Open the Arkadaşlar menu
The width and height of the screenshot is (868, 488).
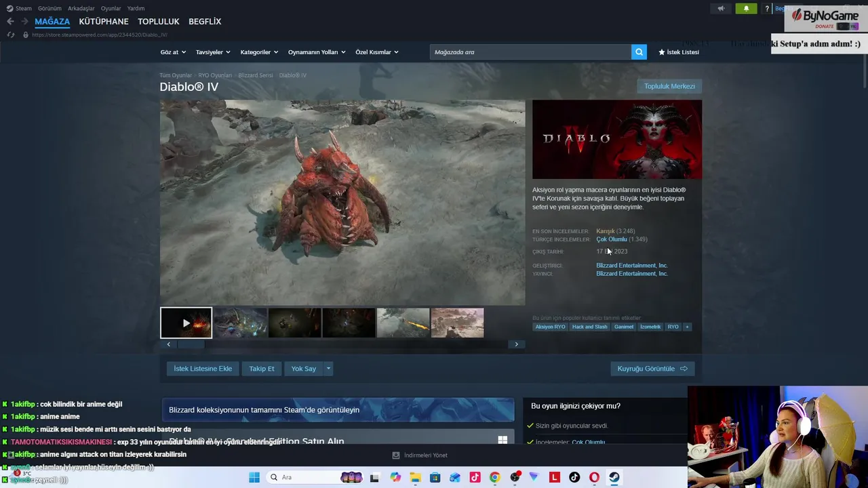[81, 8]
